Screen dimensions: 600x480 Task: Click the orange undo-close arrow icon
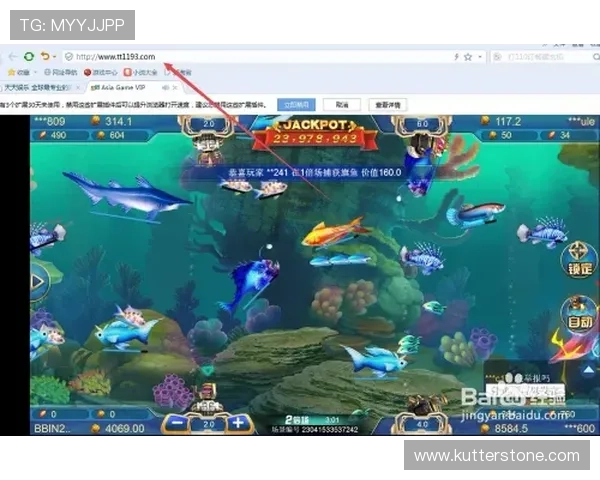click(x=45, y=56)
